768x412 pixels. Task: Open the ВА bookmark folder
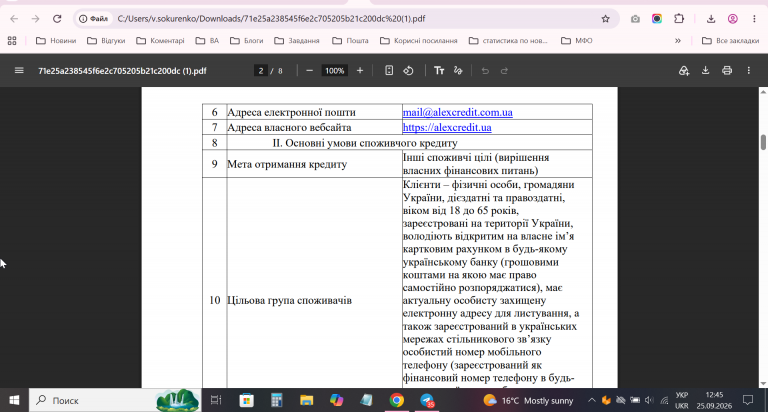(x=207, y=41)
